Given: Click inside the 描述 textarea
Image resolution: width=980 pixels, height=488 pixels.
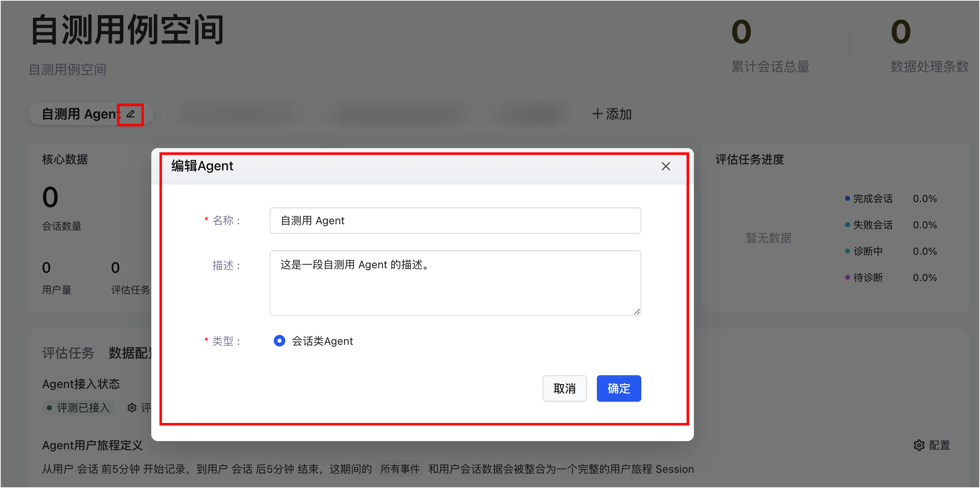Looking at the screenshot, I should pyautogui.click(x=455, y=283).
